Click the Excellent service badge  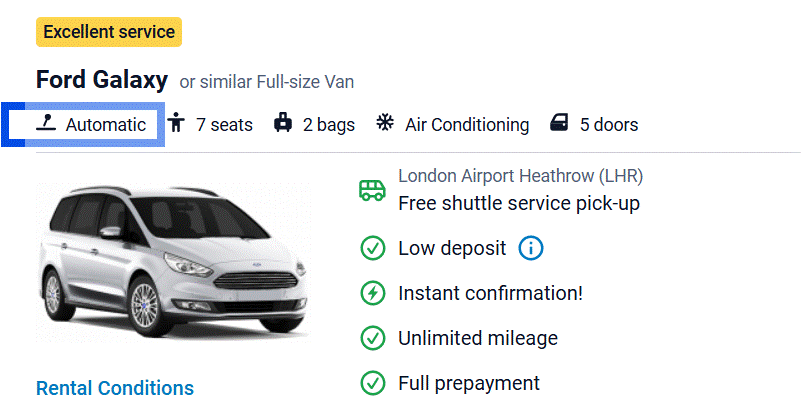tap(109, 32)
